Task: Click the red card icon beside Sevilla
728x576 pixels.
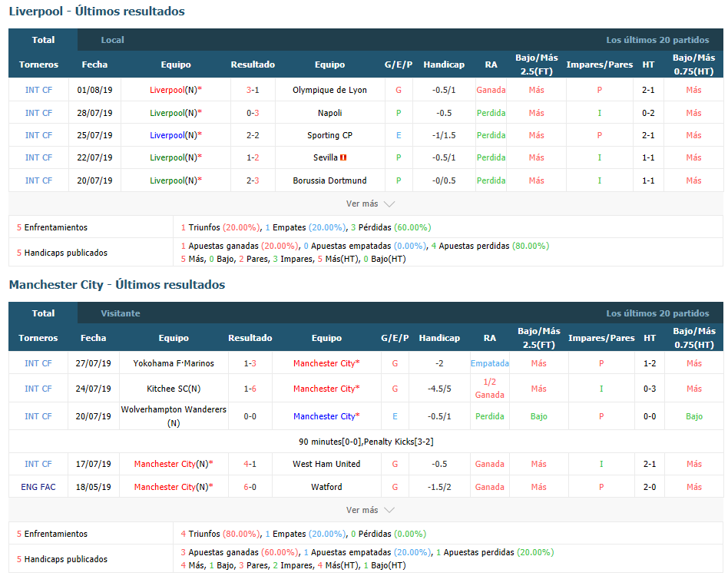Action: (x=343, y=157)
